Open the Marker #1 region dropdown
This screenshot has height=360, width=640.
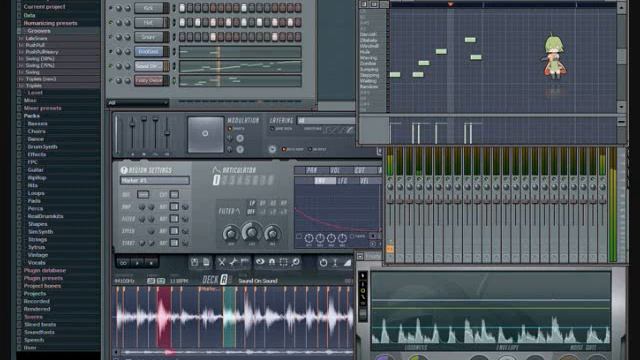[x=155, y=180]
